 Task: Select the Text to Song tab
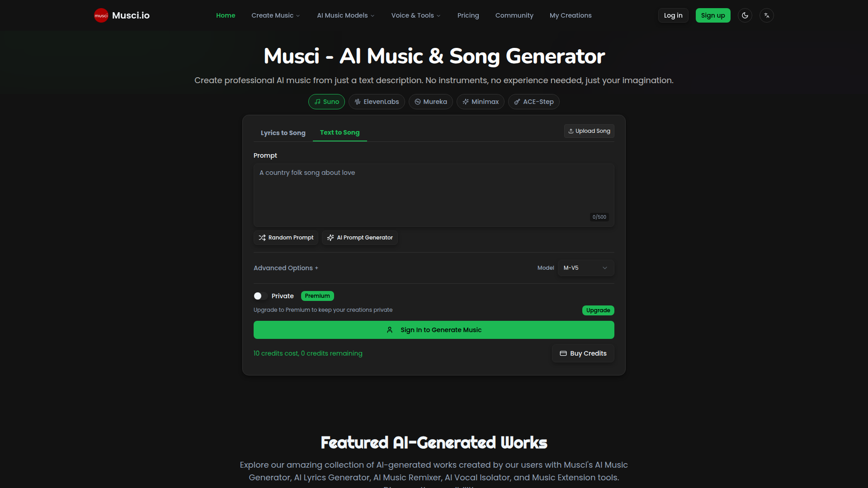[x=340, y=132]
